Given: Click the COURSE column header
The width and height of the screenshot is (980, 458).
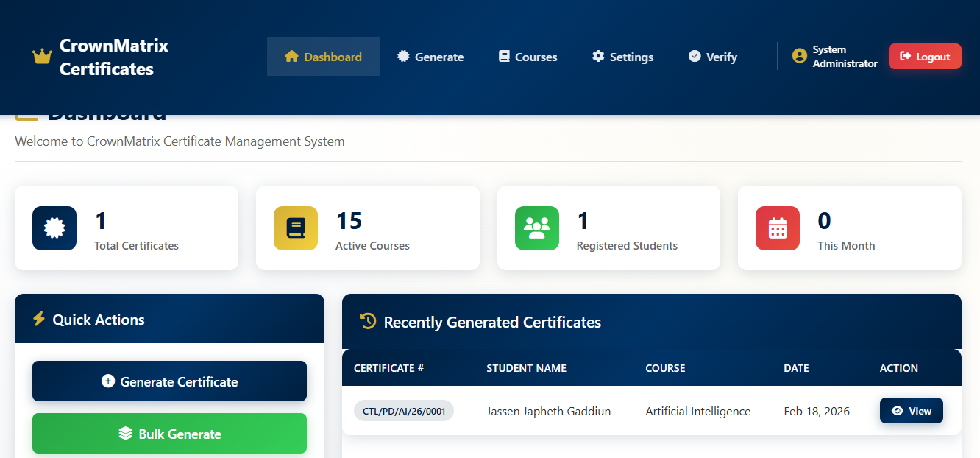Looking at the screenshot, I should [665, 368].
